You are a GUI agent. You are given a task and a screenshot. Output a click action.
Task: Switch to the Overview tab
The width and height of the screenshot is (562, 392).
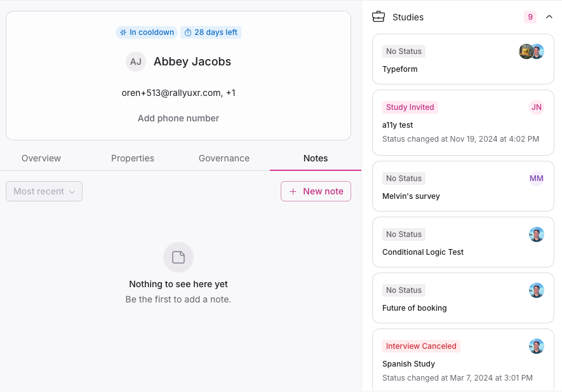(41, 158)
